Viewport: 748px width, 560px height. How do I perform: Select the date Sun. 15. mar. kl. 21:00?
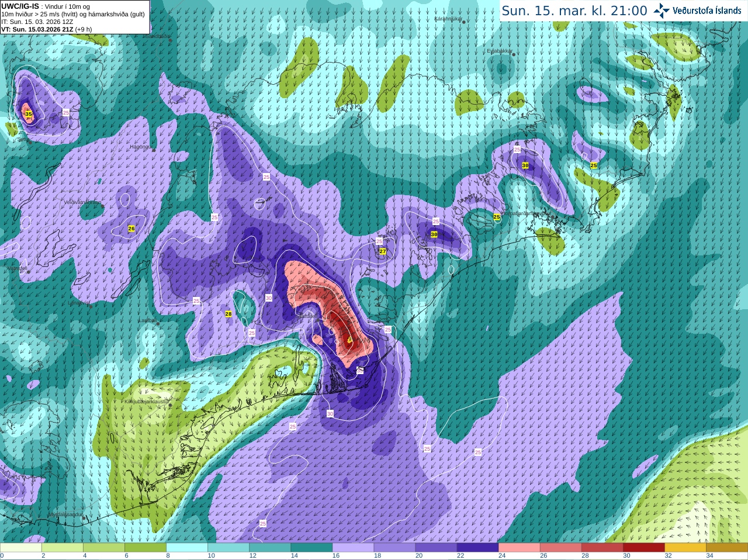tap(574, 11)
